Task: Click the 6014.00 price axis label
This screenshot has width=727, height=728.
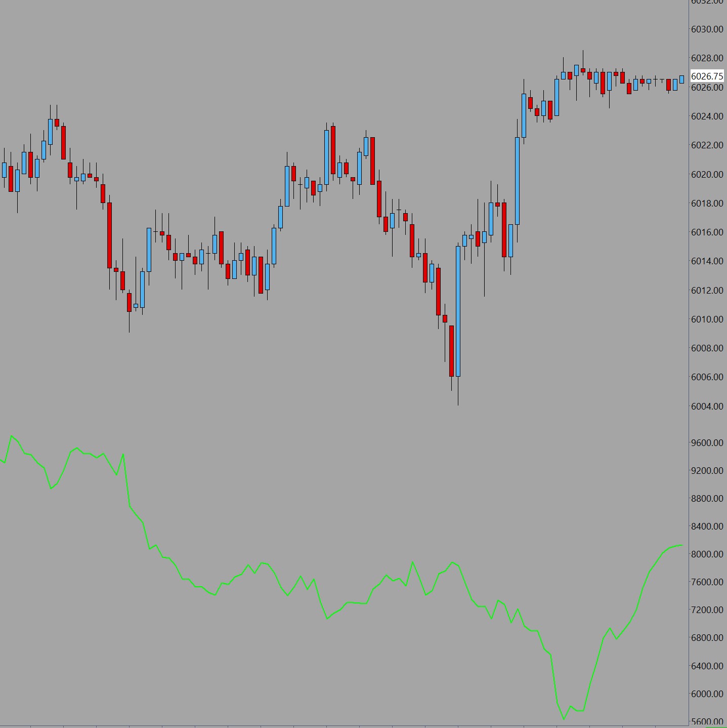Action: [707, 261]
